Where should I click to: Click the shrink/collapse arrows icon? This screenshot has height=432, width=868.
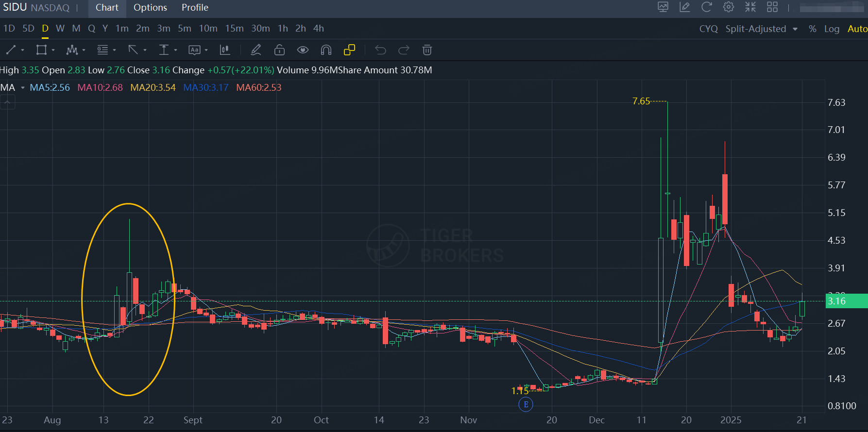click(750, 7)
